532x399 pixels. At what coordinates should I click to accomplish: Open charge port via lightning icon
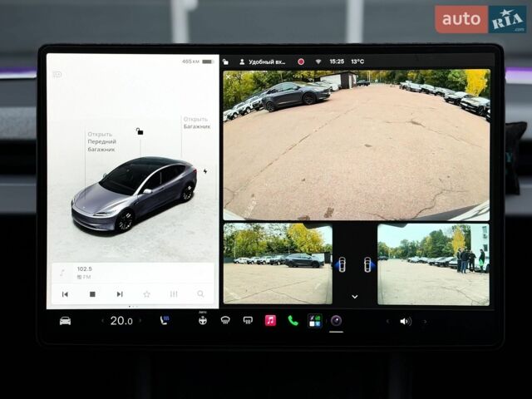(205, 171)
